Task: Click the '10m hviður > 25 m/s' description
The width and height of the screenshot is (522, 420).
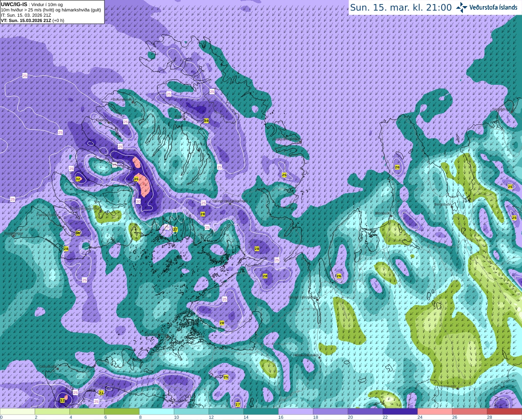Action: click(51, 10)
